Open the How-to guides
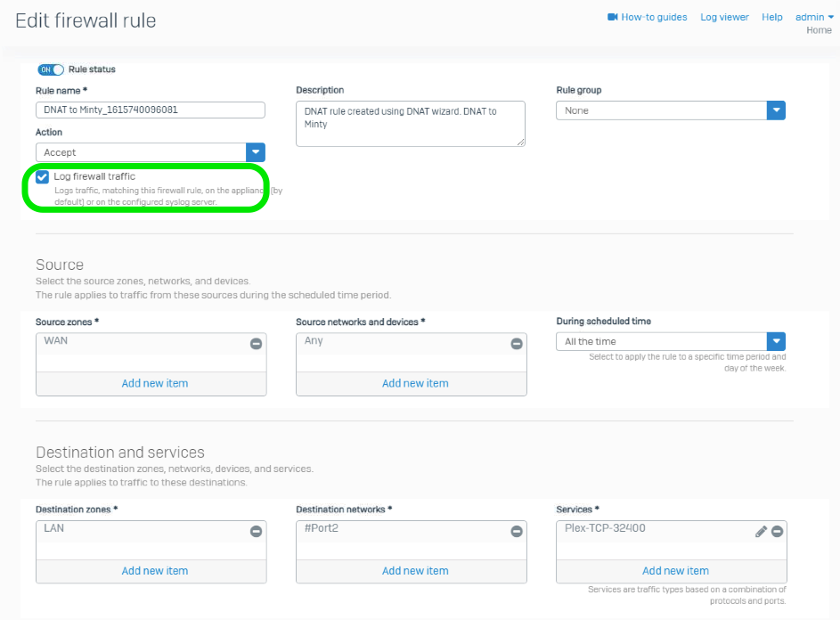Image resolution: width=840 pixels, height=620 pixels. 653,16
